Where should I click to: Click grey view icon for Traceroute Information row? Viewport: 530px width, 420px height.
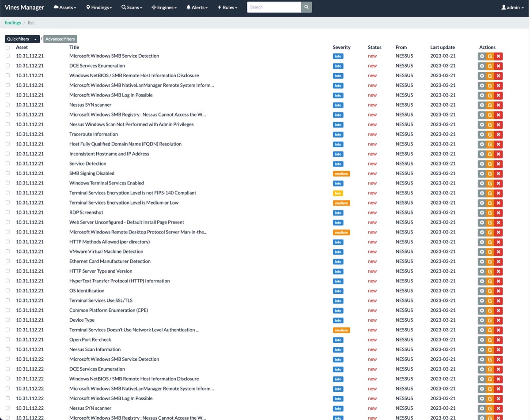[x=482, y=135]
